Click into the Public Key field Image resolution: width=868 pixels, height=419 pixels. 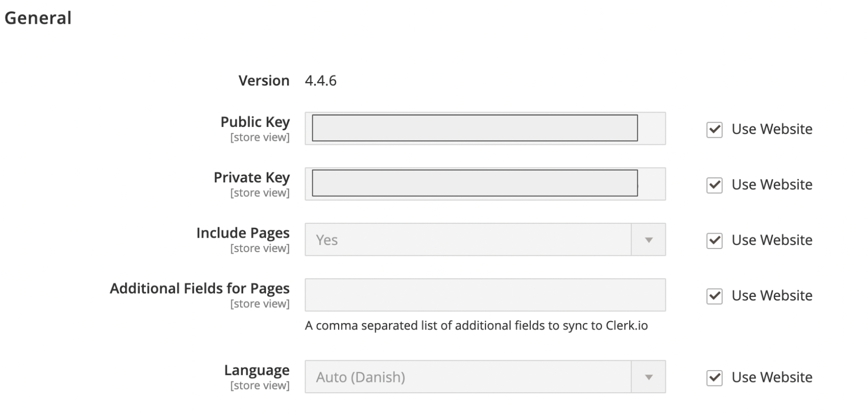coord(475,128)
